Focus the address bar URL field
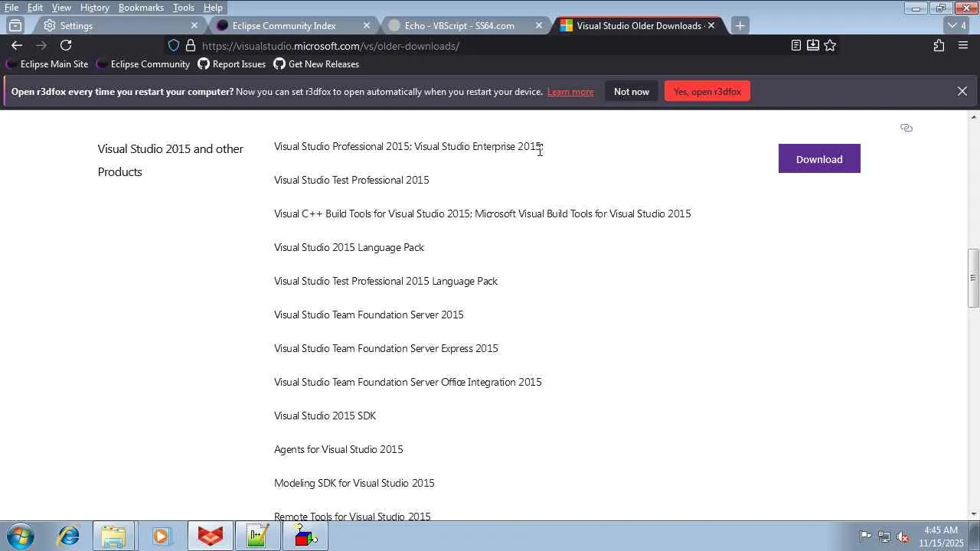This screenshot has width=980, height=551. 490,46
